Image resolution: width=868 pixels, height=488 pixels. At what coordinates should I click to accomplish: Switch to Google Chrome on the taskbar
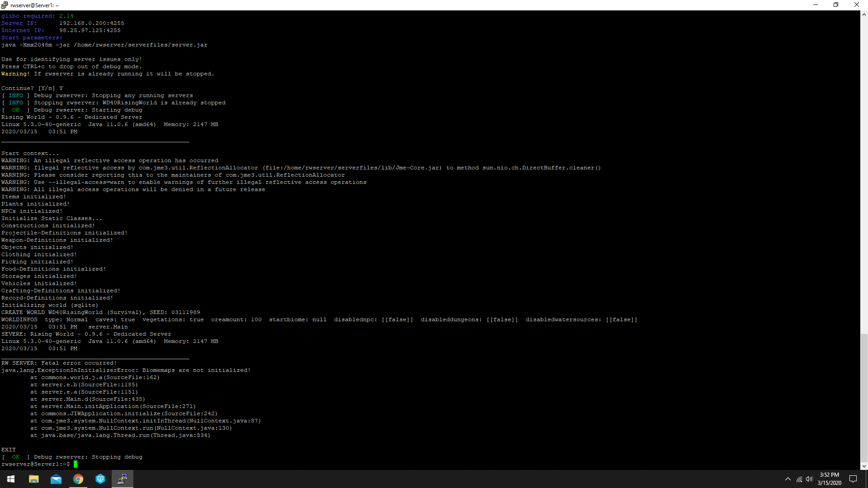[x=78, y=479]
